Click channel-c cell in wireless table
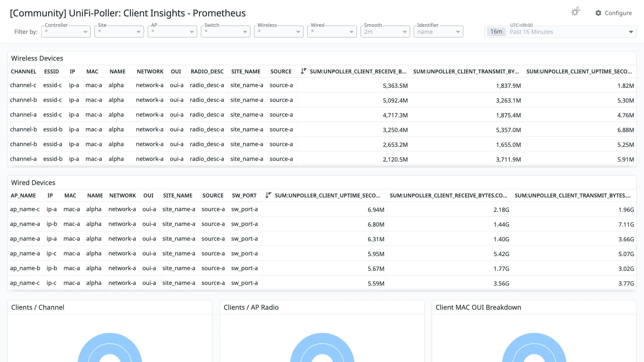Image resolution: width=644 pixels, height=362 pixels. [23, 85]
